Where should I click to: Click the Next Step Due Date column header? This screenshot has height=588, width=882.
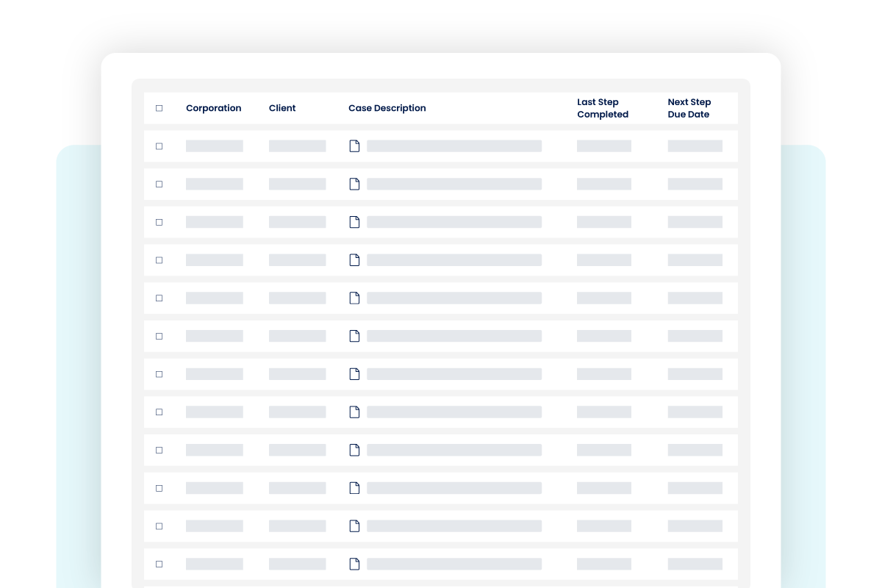[x=689, y=108]
